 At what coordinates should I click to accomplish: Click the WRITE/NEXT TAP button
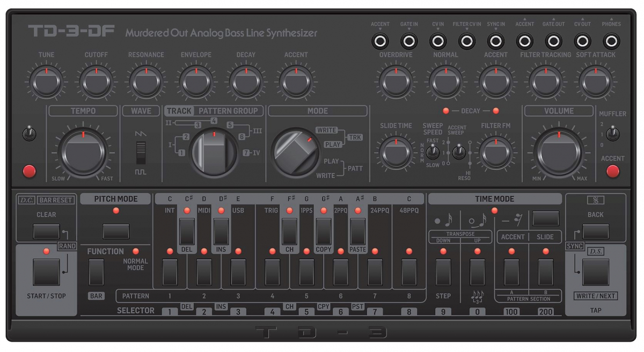coord(596,272)
